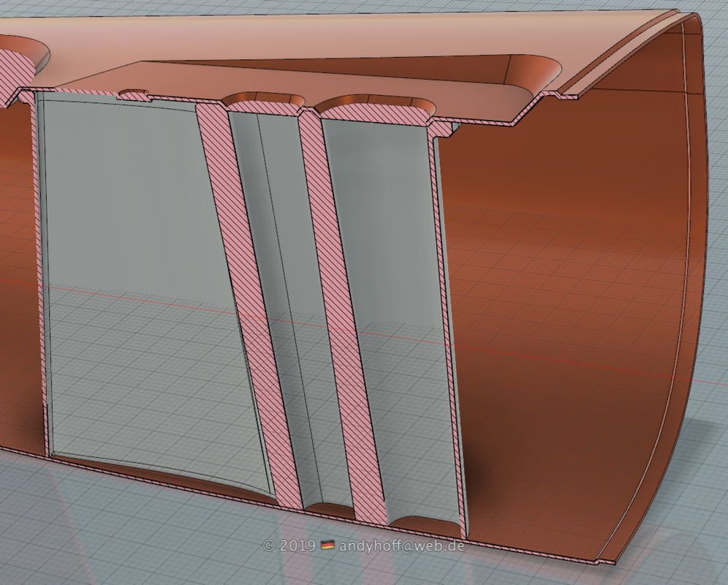Image resolution: width=728 pixels, height=585 pixels.
Task: Click the copper curved inner wall on right
Action: pos(570,292)
